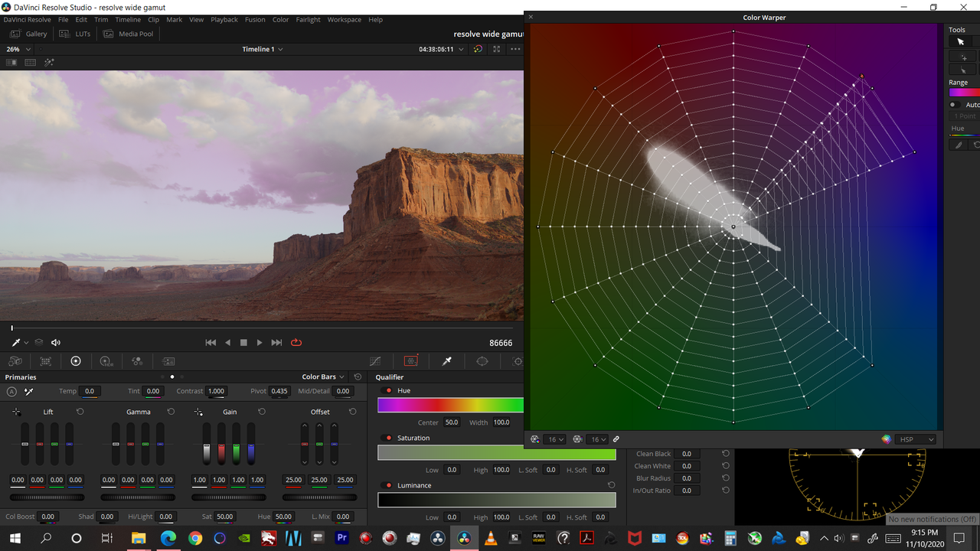Open the viewer zoom 26% dropdown
980x551 pixels.
tap(18, 49)
